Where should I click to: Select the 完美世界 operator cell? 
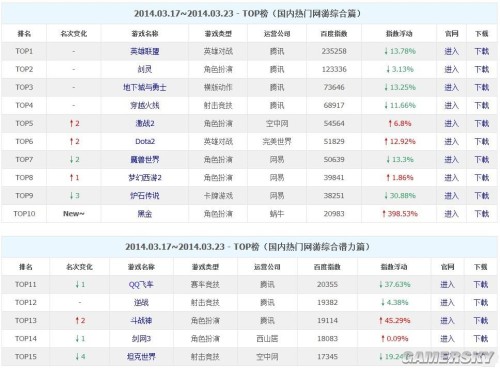[x=277, y=141]
